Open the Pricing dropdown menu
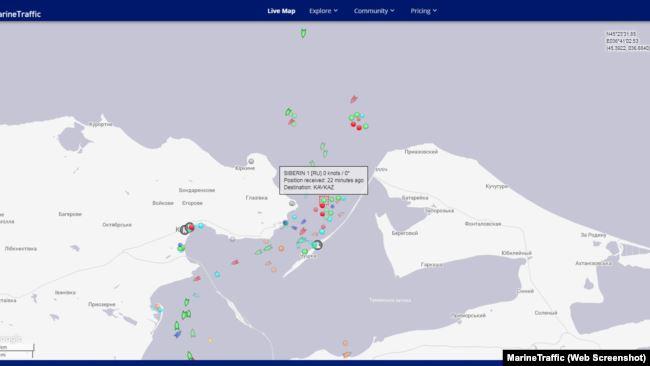This screenshot has height=366, width=650. pos(423,11)
